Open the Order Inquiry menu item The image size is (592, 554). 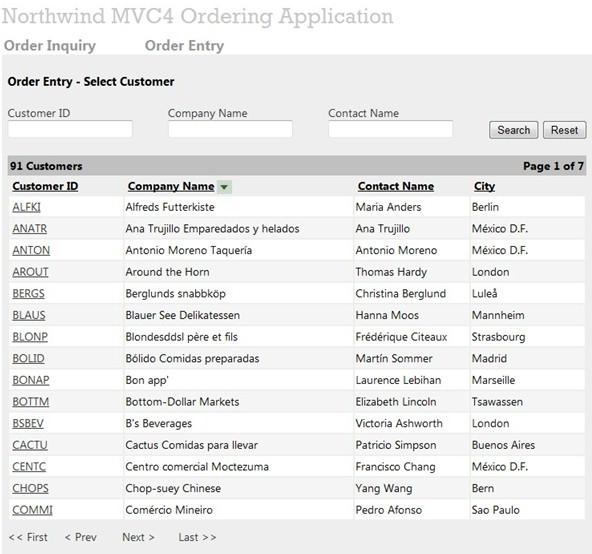pyautogui.click(x=50, y=46)
